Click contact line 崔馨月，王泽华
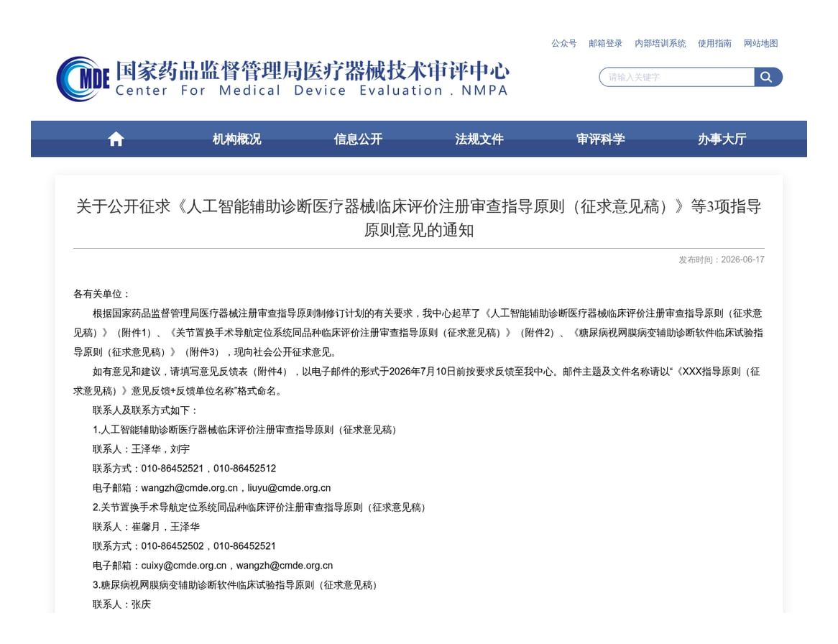The height and width of the screenshot is (644, 838). (x=146, y=527)
